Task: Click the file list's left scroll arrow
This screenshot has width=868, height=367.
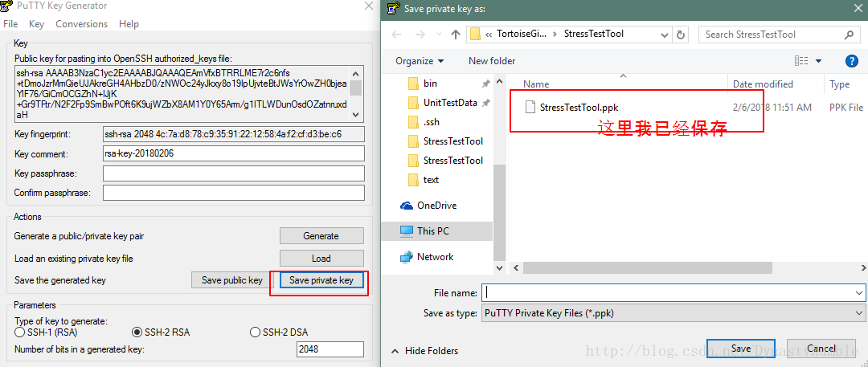Action: 516,268
